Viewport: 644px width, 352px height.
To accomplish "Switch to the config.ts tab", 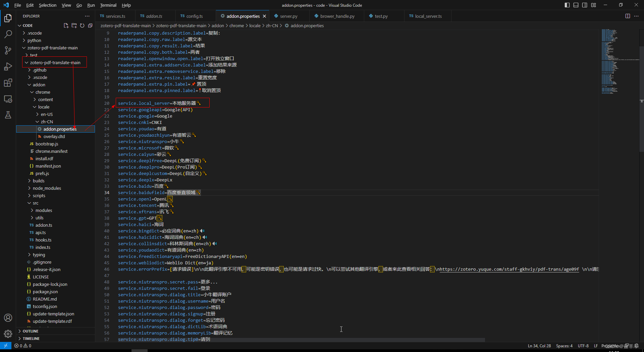I will [x=195, y=16].
